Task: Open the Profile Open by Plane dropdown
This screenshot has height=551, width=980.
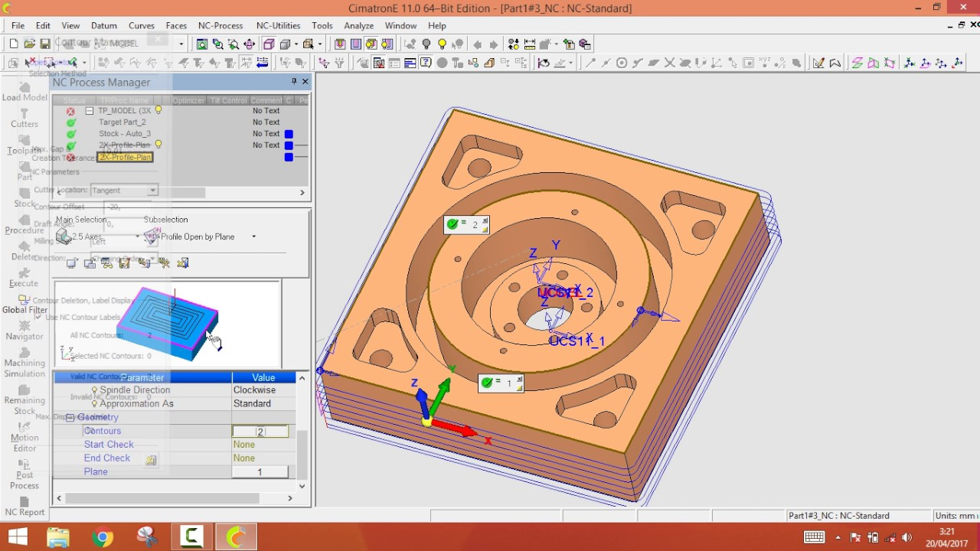Action: coord(254,236)
